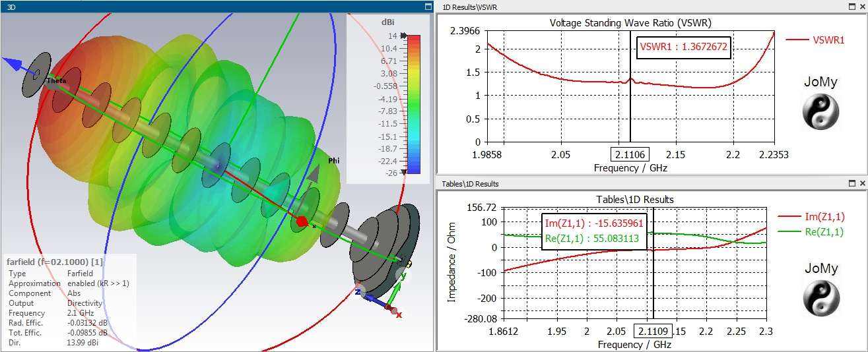This screenshot has height=352, width=868.
Task: Select the Im(Z1,1) legend entry
Action: coord(811,216)
